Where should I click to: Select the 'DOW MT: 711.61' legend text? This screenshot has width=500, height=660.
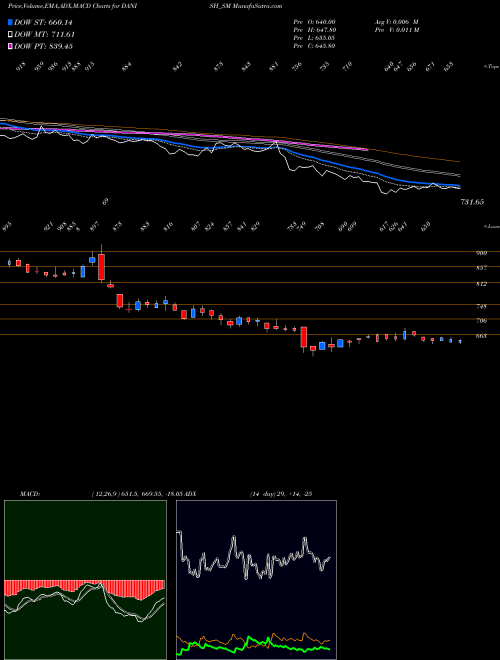pos(45,35)
